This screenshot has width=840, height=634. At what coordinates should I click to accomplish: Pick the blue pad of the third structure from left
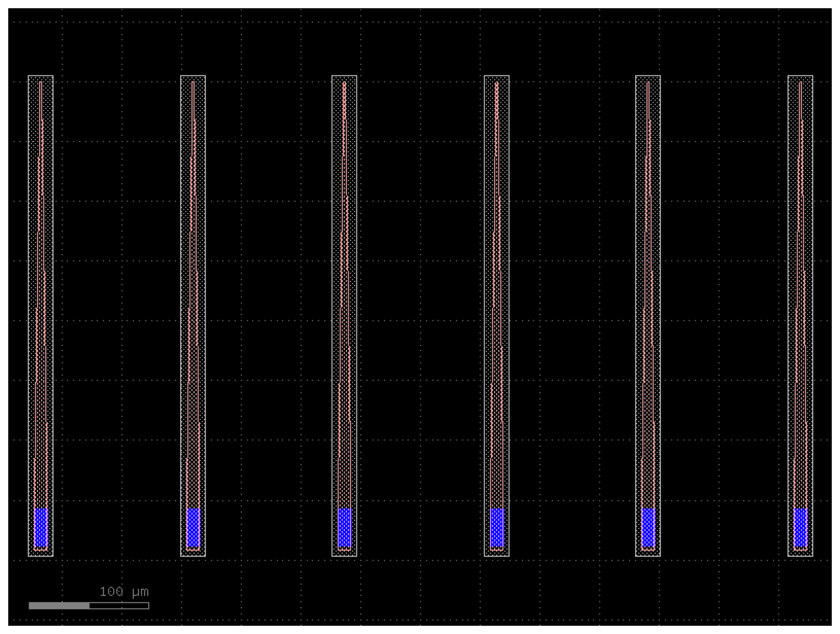[x=345, y=528]
